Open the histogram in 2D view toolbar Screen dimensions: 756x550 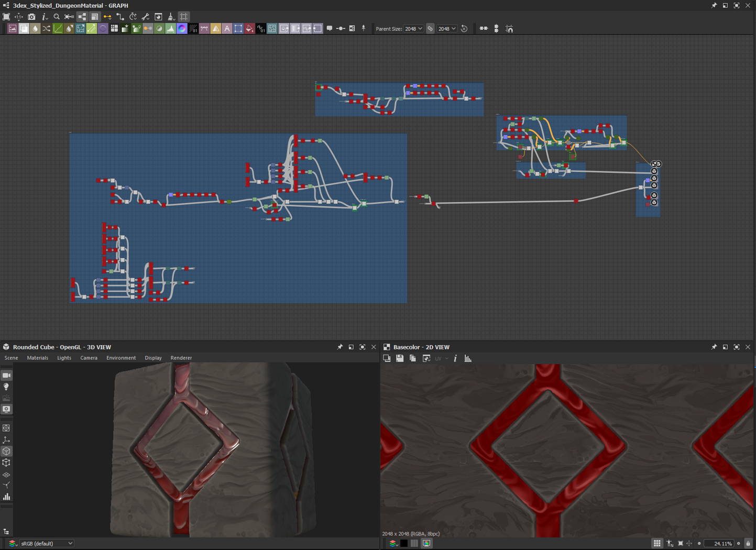click(x=468, y=358)
